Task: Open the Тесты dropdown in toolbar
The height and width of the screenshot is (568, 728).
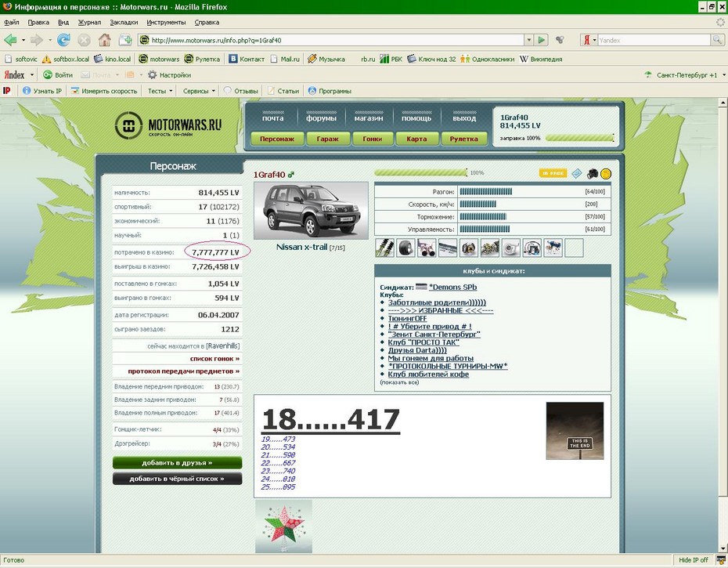Action: 160,91
